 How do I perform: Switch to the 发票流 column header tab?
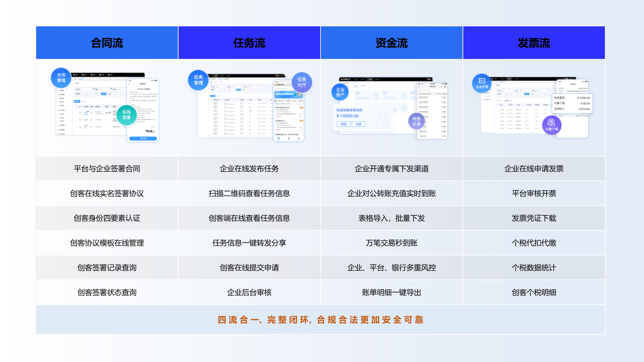coord(534,42)
